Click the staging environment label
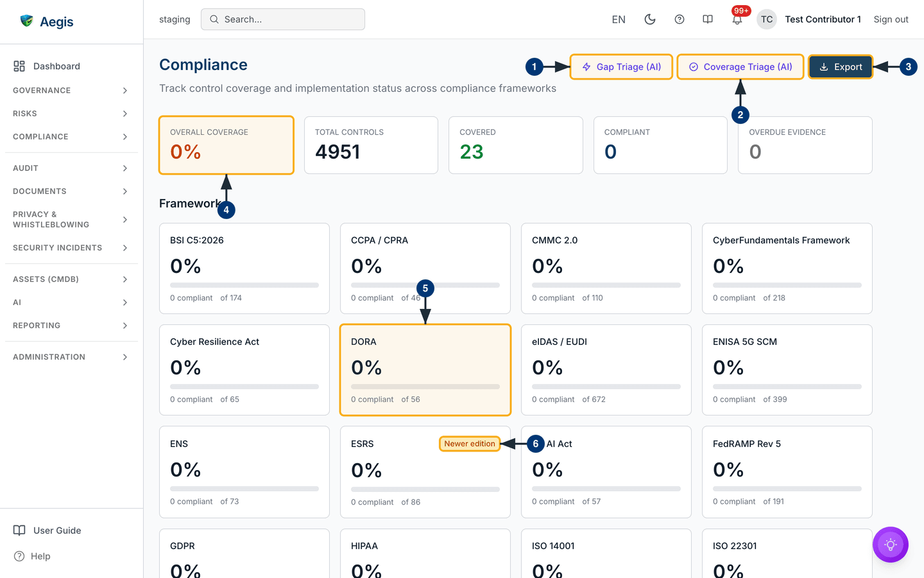Image resolution: width=924 pixels, height=578 pixels. (x=175, y=19)
